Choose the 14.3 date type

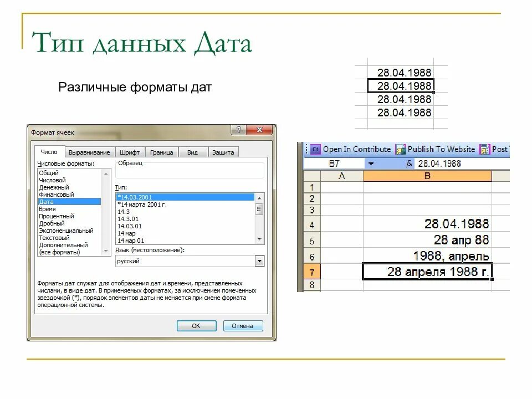tap(185, 212)
